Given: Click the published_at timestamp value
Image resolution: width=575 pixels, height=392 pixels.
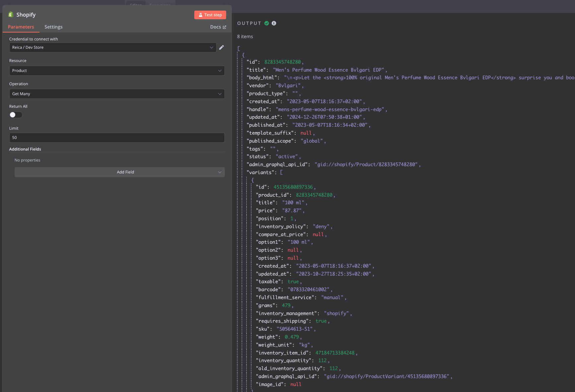Looking at the screenshot, I should [x=330, y=125].
